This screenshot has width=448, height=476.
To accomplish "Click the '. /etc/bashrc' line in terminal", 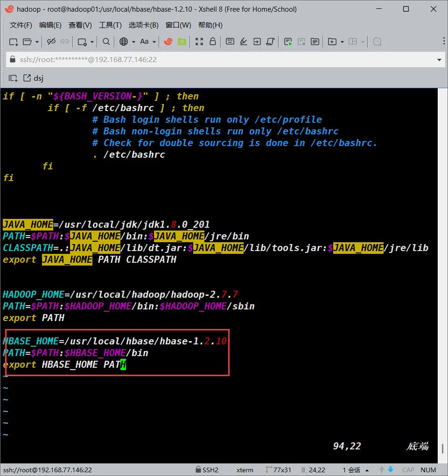I will tap(129, 154).
